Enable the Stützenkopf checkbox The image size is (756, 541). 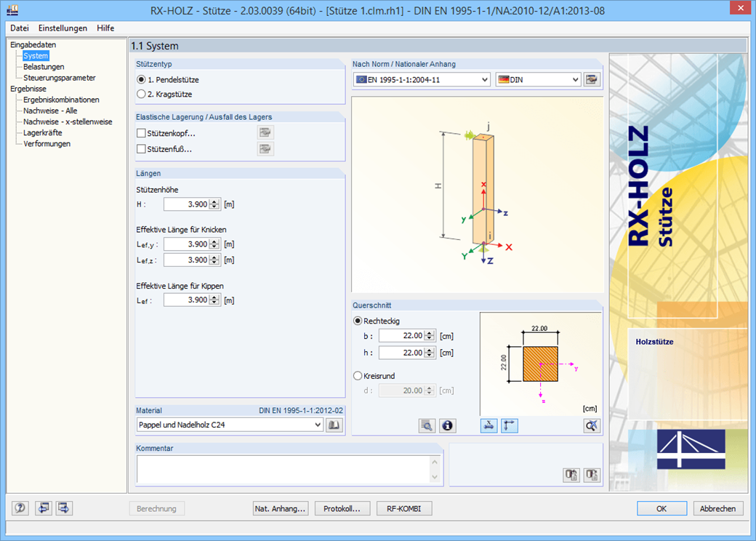pos(141,133)
